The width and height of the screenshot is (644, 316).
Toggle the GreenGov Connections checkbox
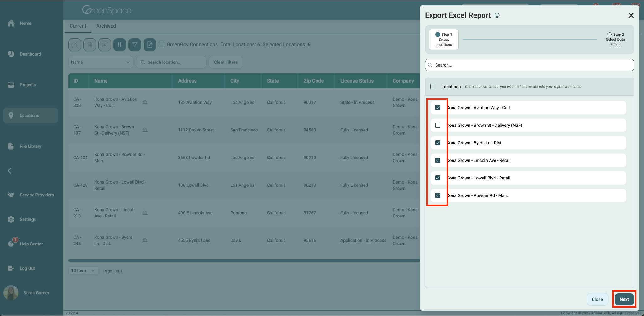point(161,45)
